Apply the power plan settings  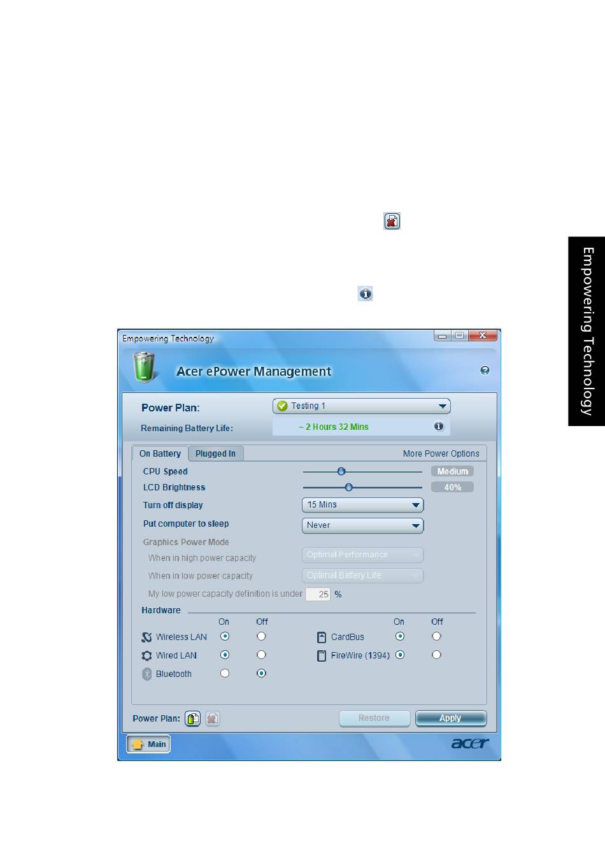tap(451, 718)
